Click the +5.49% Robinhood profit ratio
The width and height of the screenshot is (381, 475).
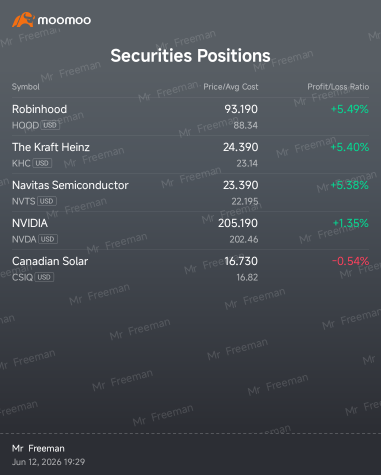coord(350,109)
